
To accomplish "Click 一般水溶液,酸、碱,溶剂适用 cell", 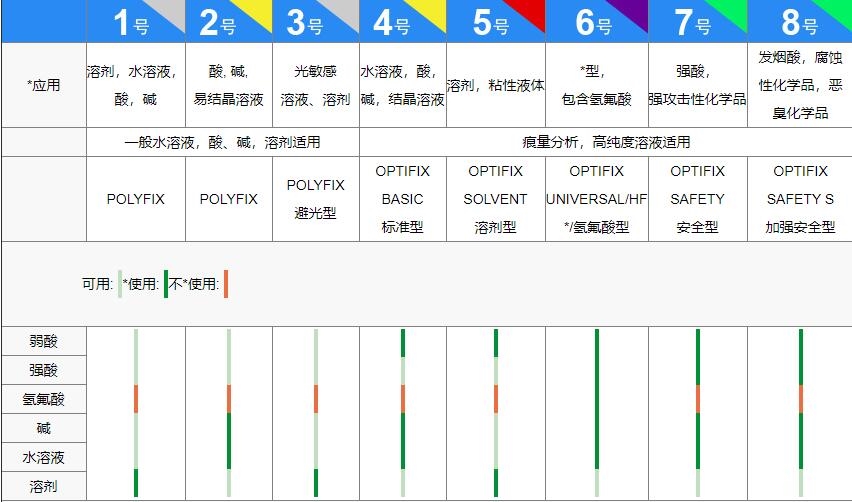I will pyautogui.click(x=223, y=142).
